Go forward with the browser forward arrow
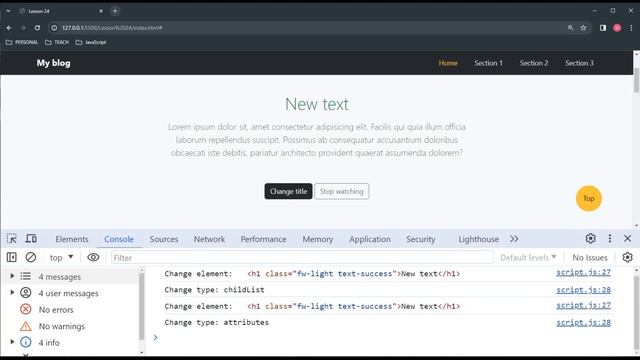640x360 pixels. (23, 28)
